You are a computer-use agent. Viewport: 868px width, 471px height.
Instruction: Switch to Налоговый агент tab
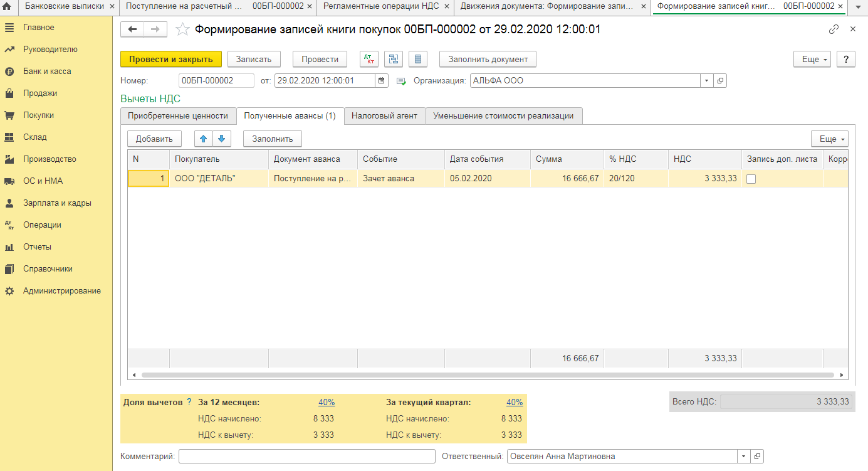coord(384,116)
